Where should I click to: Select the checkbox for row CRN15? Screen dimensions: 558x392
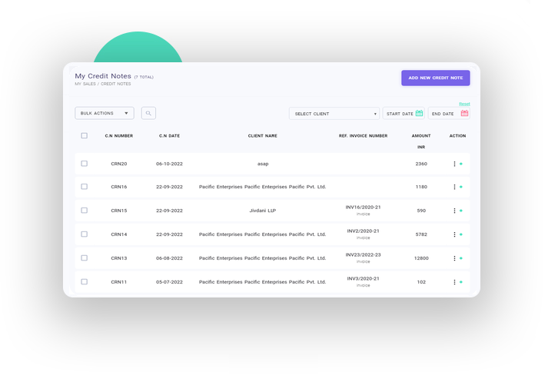pos(85,211)
